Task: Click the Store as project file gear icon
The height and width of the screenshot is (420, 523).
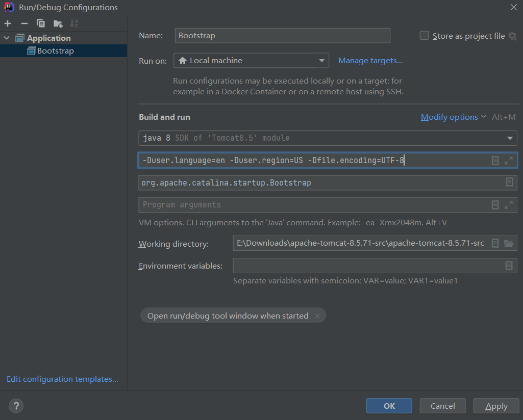Action: point(512,36)
